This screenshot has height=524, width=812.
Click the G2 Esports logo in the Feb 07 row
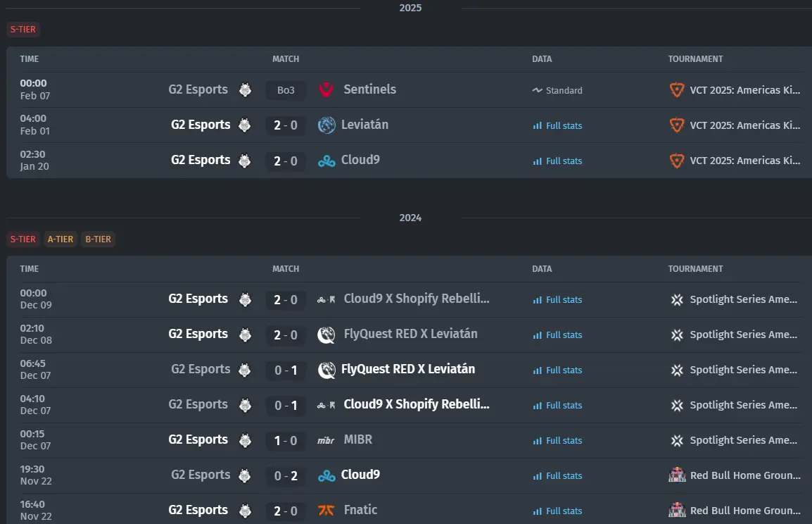(x=245, y=89)
